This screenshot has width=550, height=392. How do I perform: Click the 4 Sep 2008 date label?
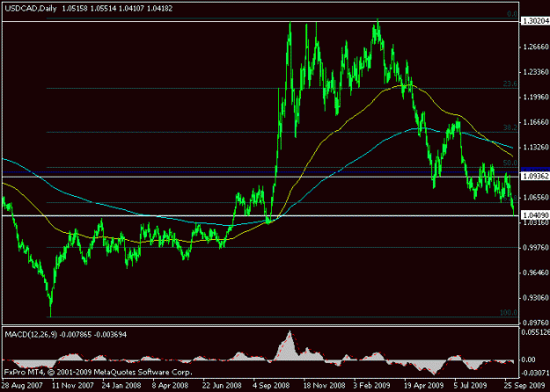(271, 385)
